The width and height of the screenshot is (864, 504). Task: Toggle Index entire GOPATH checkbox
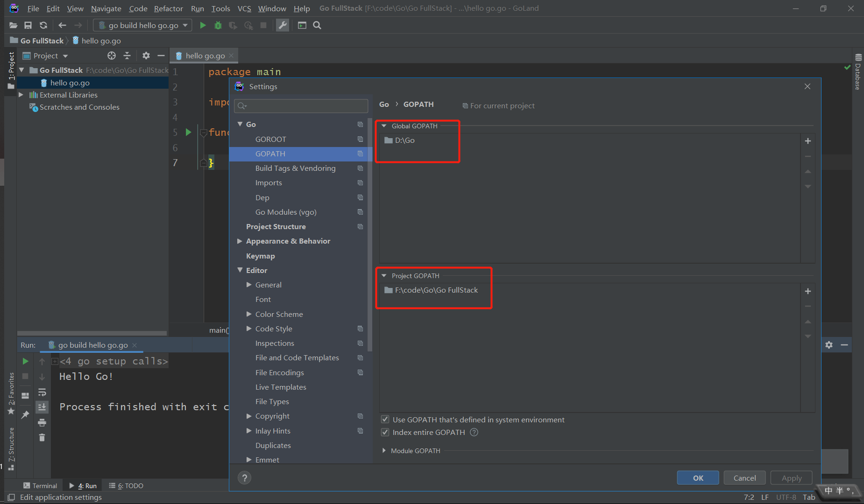(x=385, y=432)
